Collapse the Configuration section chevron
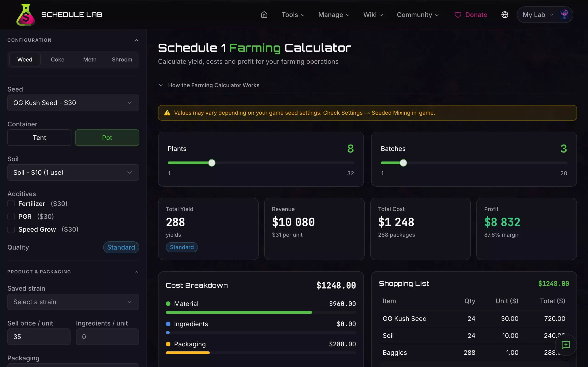The height and width of the screenshot is (367, 588). tap(136, 40)
